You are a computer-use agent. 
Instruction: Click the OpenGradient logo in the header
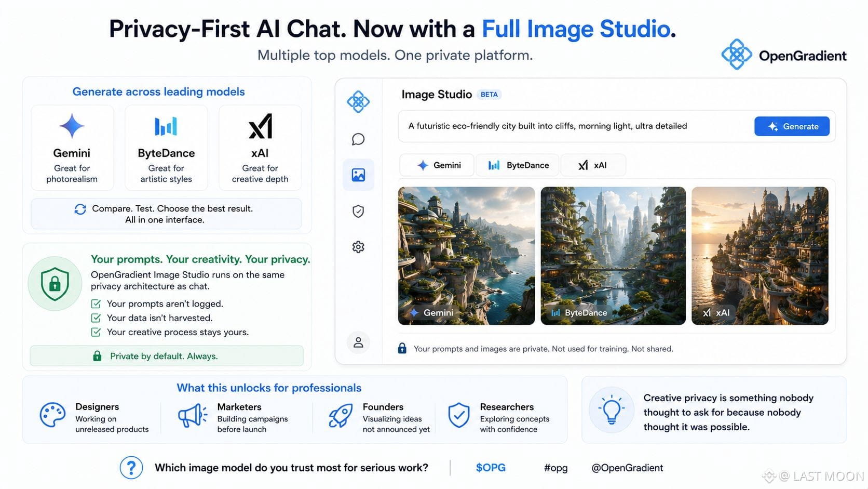click(x=783, y=55)
